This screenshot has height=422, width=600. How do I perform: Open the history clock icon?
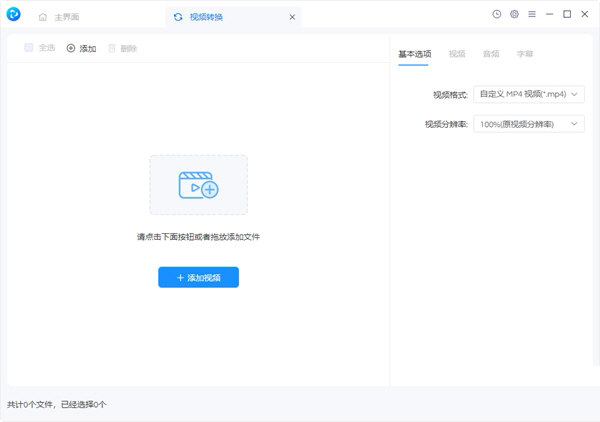(x=497, y=15)
